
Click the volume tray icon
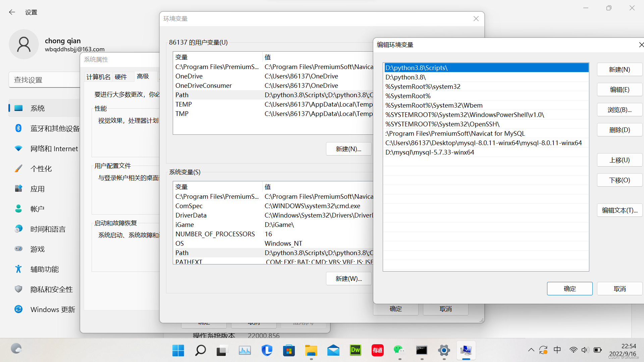click(585, 350)
